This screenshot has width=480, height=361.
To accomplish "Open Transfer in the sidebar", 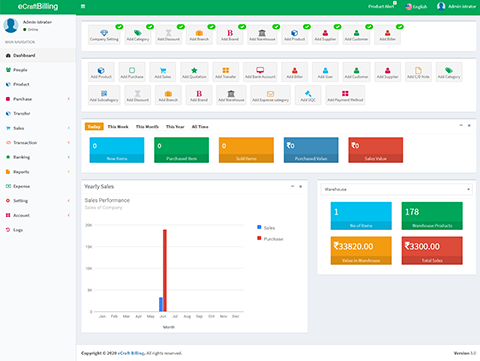I will coord(38,113).
